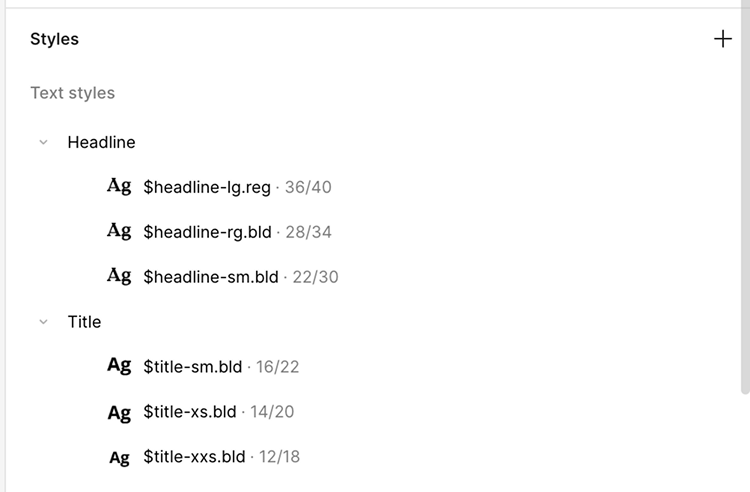Click the Title group label

click(84, 322)
